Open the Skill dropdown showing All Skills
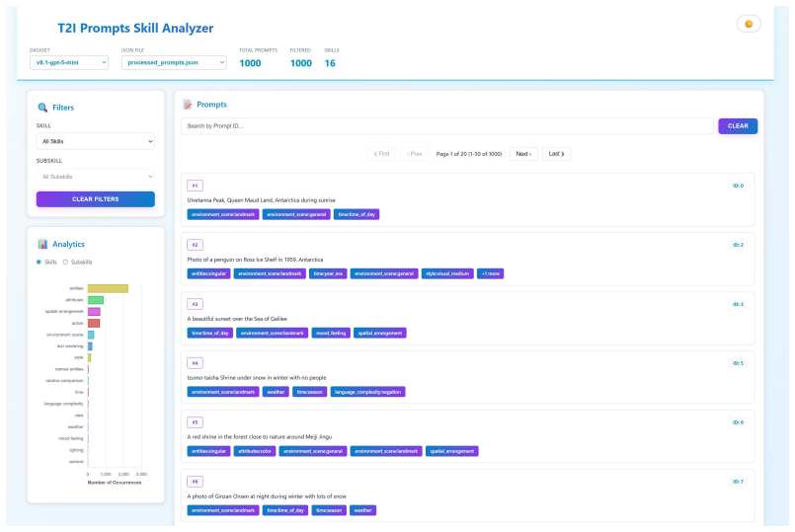795x532 pixels. click(x=96, y=141)
